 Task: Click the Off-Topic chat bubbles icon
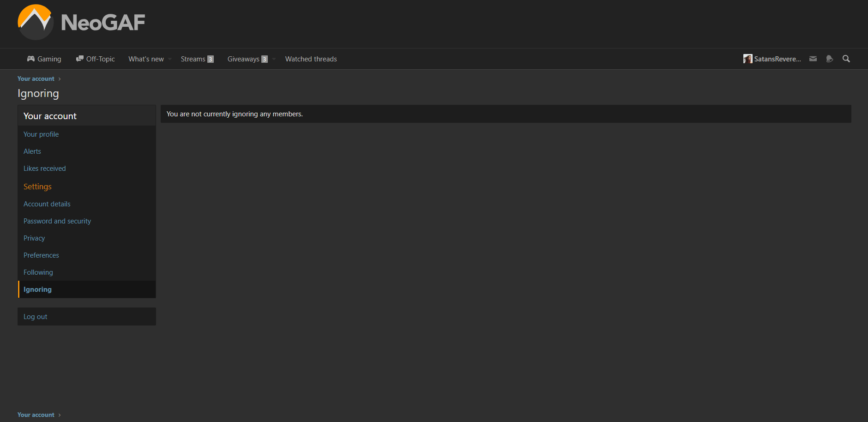(80, 59)
